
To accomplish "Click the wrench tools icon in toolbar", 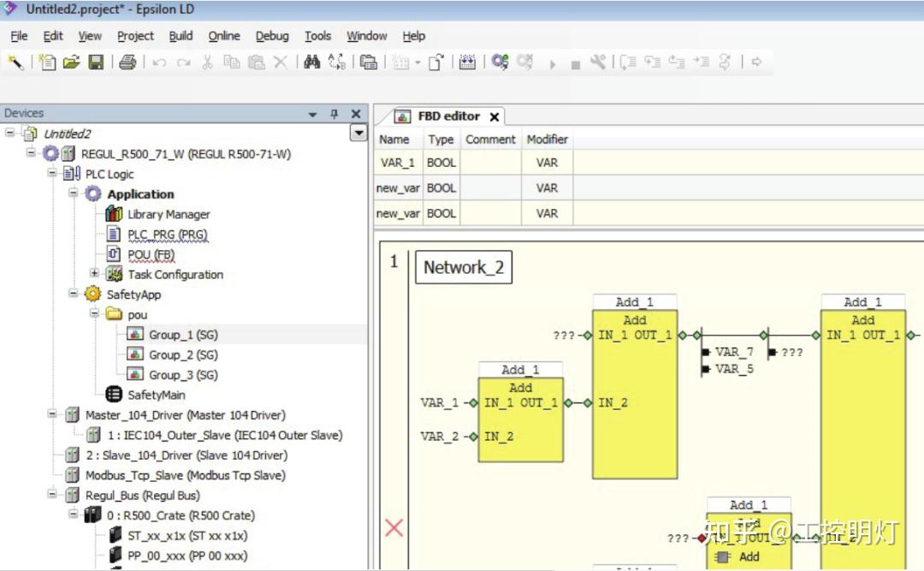I will click(598, 62).
